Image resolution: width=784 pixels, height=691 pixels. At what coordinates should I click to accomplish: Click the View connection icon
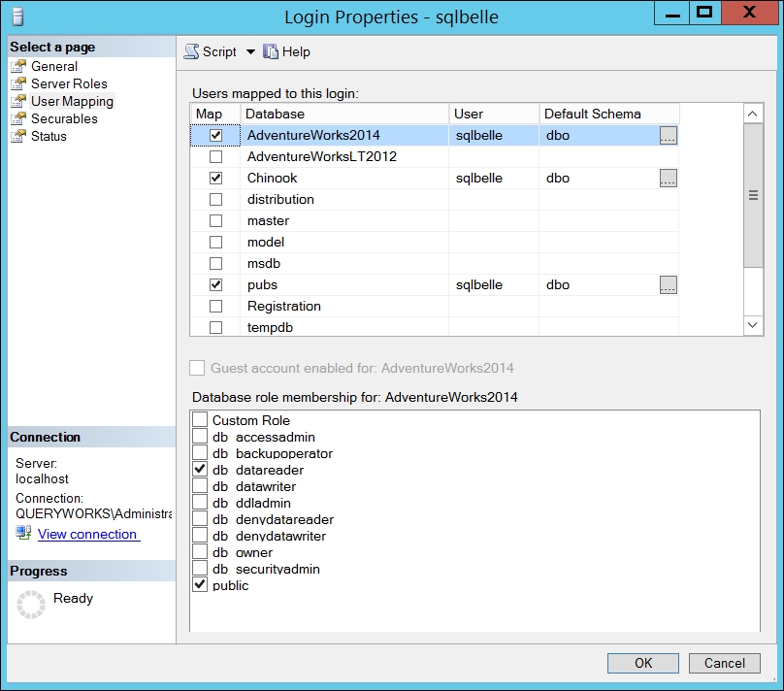[x=23, y=533]
